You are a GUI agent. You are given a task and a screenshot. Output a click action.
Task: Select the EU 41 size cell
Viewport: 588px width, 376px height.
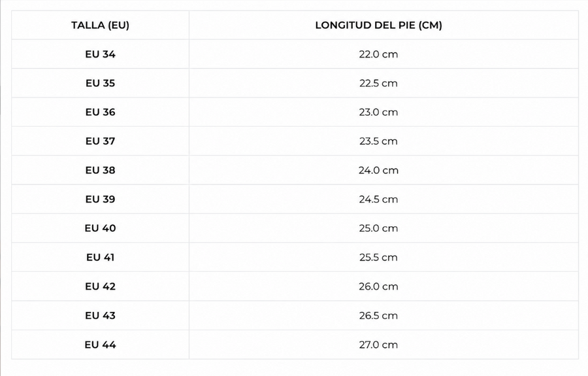point(100,258)
